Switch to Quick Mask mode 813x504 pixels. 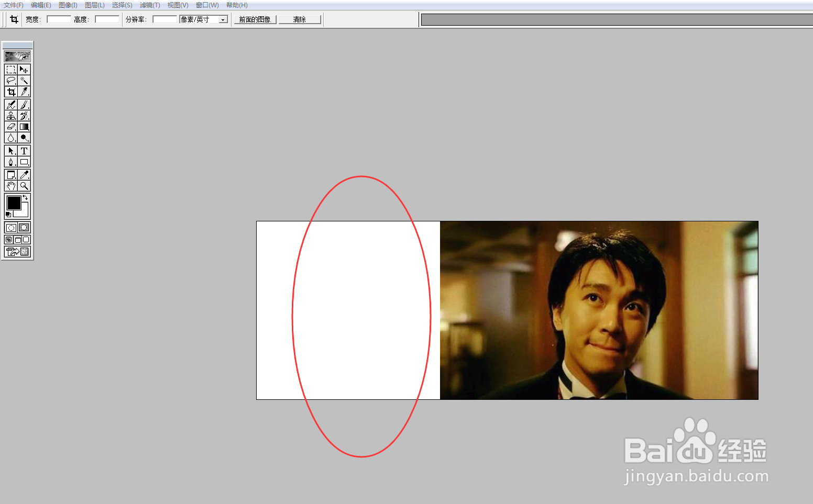point(24,228)
